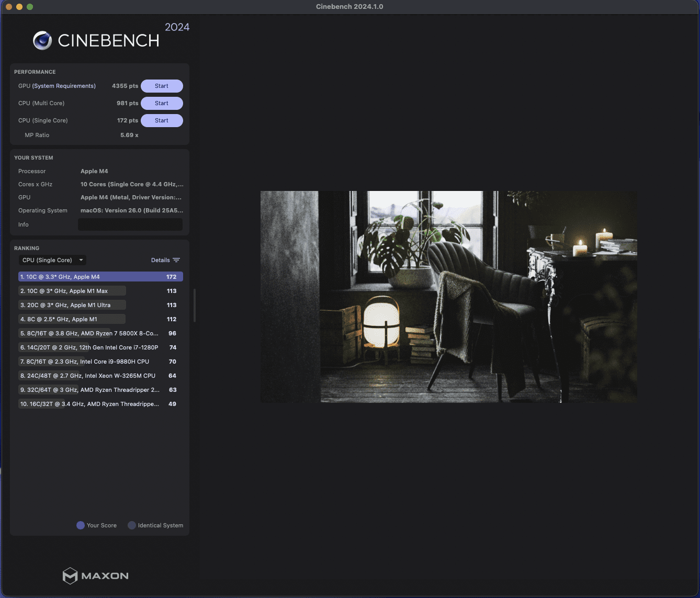
Task: Click the Operating System macOS version text
Action: [x=132, y=210]
